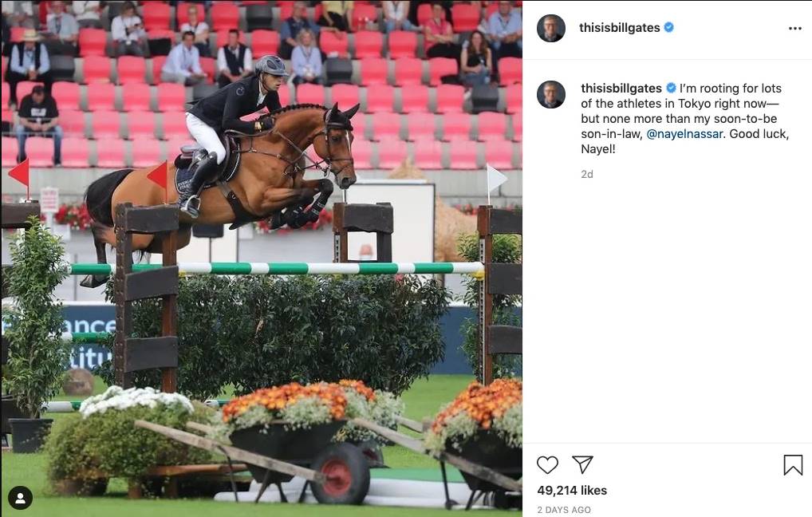The image size is (812, 517).
Task: Share the post via paper plane icon
Action: tap(582, 464)
